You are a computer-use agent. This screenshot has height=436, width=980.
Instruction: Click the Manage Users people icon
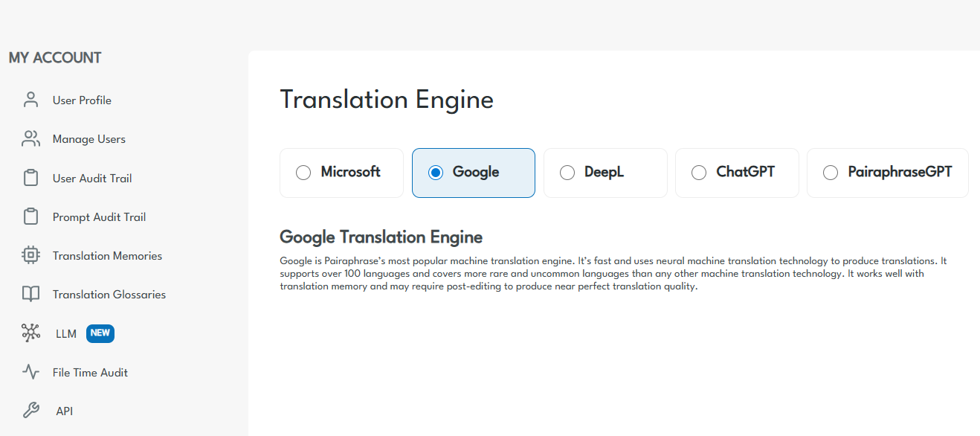point(30,138)
